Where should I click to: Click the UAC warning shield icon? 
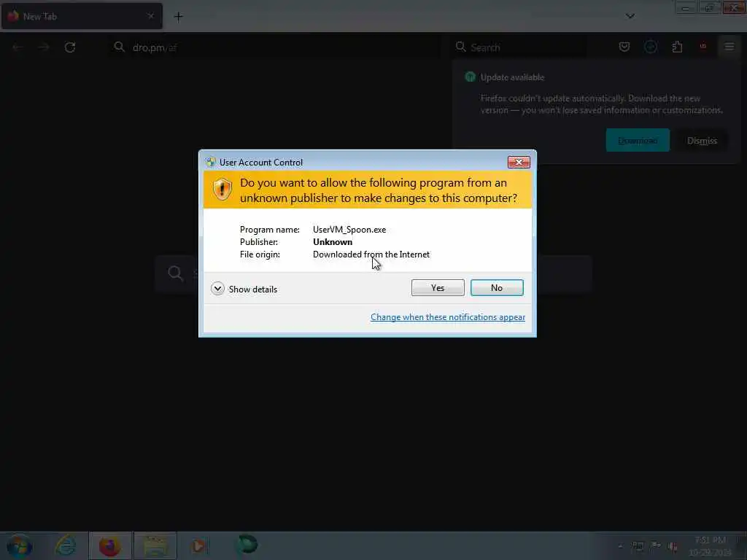tap(222, 189)
